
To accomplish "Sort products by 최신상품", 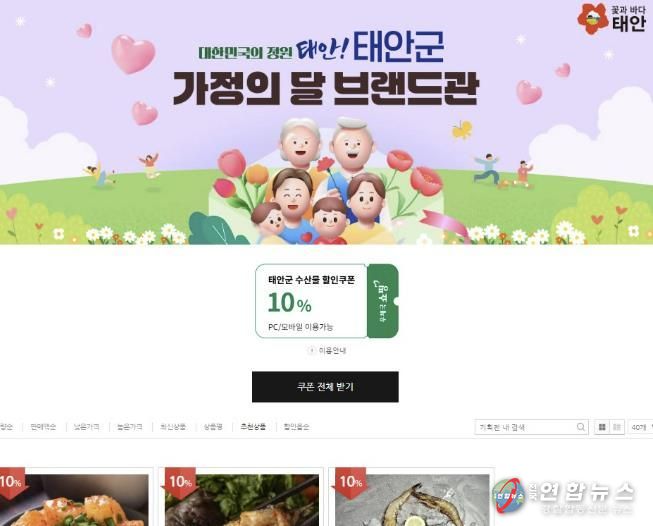I will click(173, 427).
